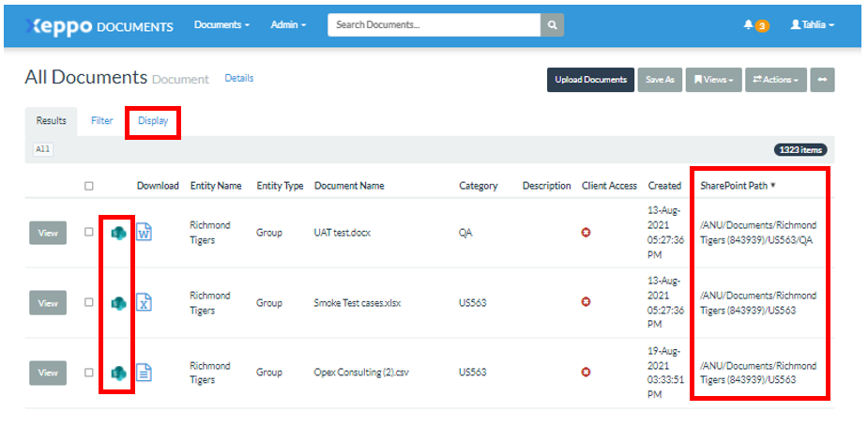Viewport: 868px width, 427px height.
Task: Click SharePoint icon for UAT test.docx
Action: point(118,233)
